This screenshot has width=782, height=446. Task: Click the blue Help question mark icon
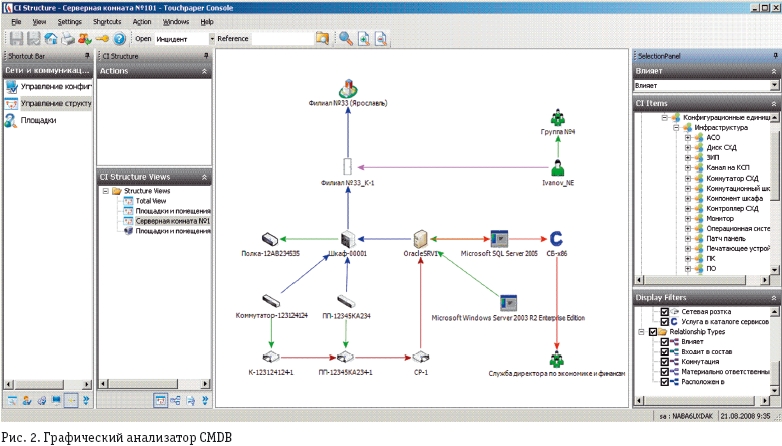point(119,39)
